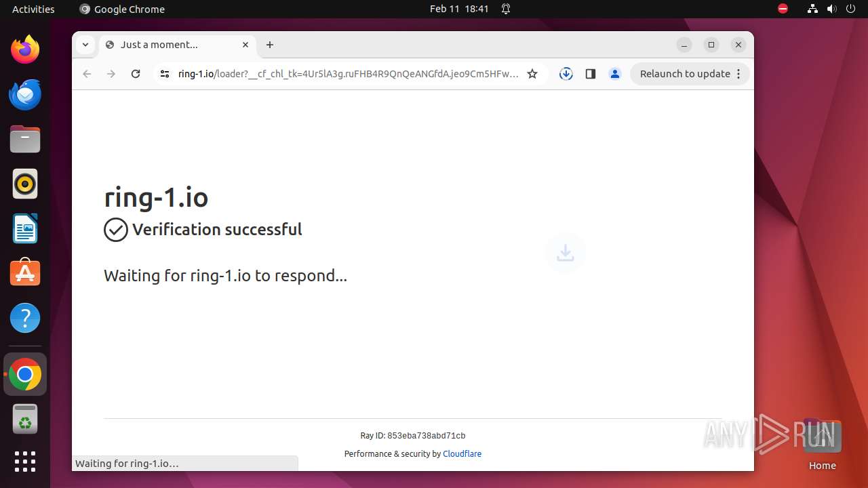
Task: Toggle the Chrome side panel
Action: coord(591,74)
